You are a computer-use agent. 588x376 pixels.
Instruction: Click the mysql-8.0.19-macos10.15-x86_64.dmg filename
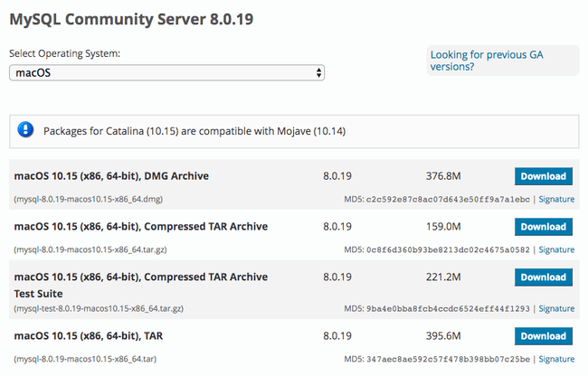point(88,199)
